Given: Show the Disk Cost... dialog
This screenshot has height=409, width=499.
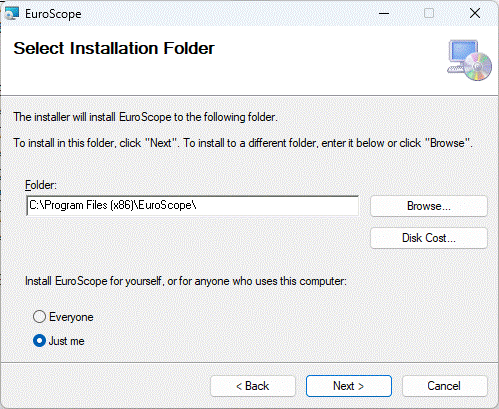Looking at the screenshot, I should pyautogui.click(x=429, y=238).
